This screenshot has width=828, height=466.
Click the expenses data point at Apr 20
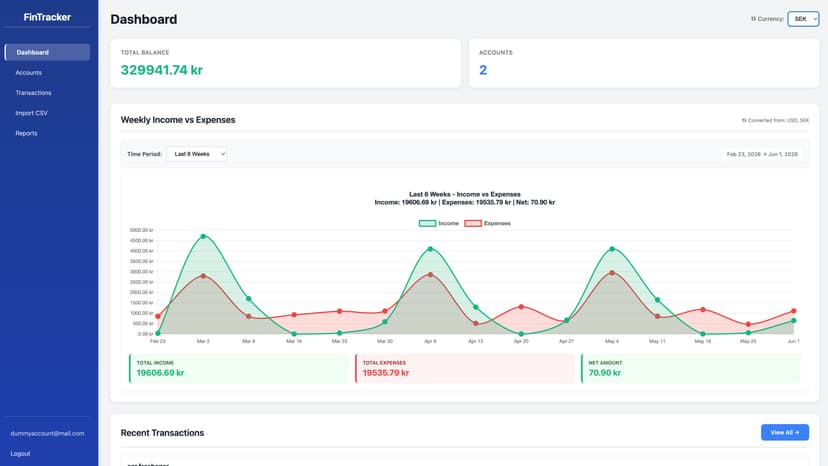(521, 307)
